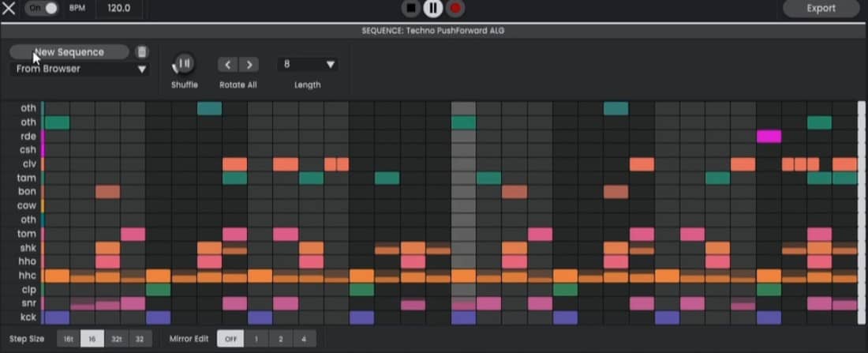This screenshot has height=353, width=868.
Task: Rotate all steps right arrow
Action: (249, 65)
